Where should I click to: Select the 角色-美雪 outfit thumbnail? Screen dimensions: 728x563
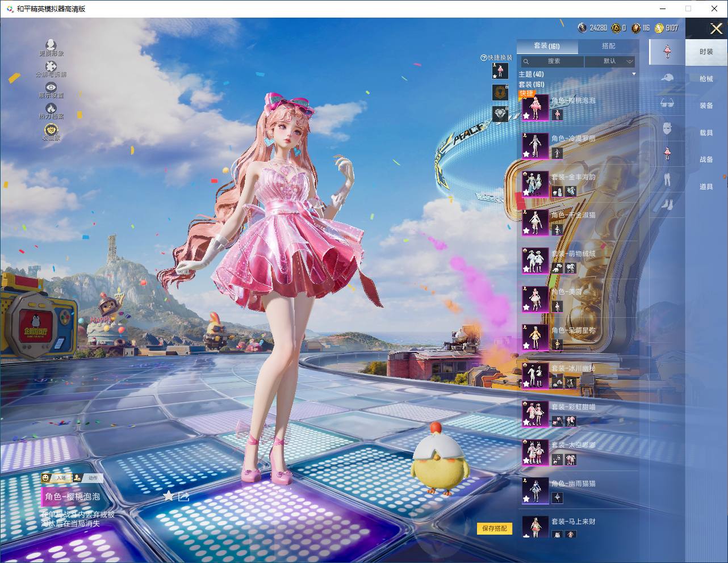click(535, 299)
